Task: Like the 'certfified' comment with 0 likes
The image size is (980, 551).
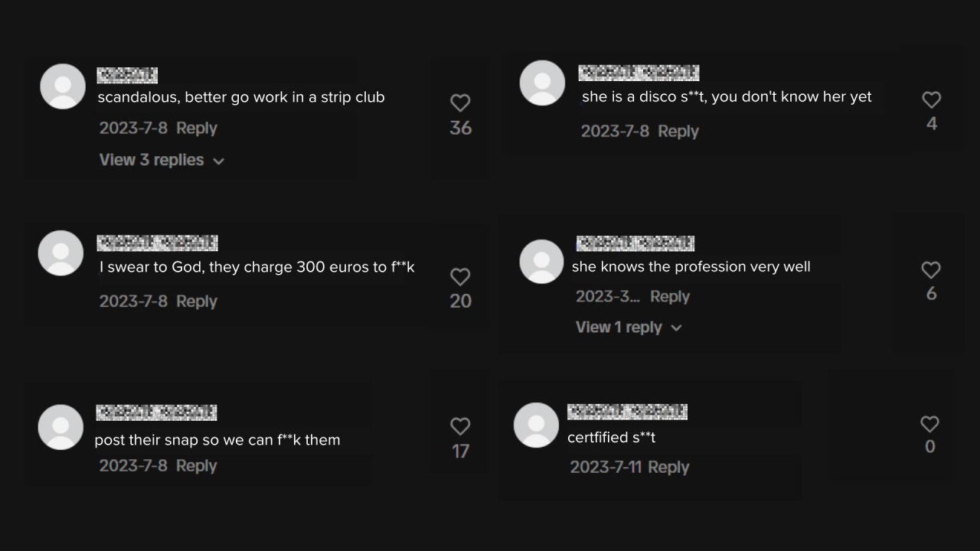Action: [929, 424]
